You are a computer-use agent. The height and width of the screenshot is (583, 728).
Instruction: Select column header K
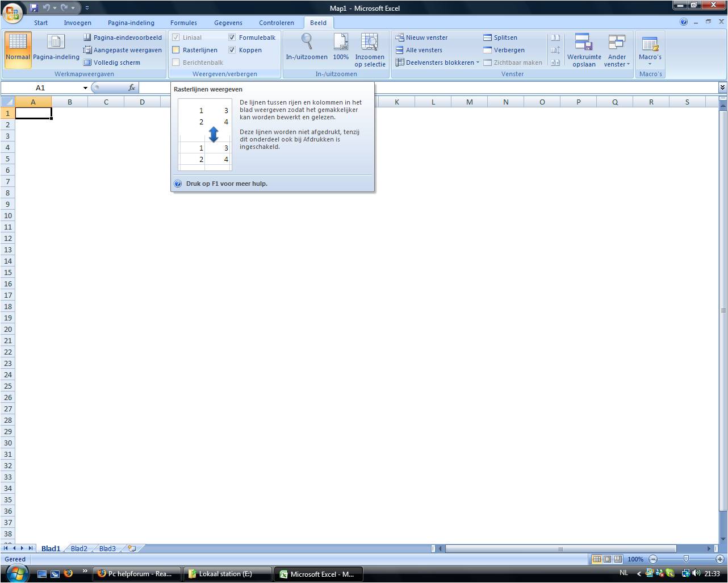tap(396, 102)
